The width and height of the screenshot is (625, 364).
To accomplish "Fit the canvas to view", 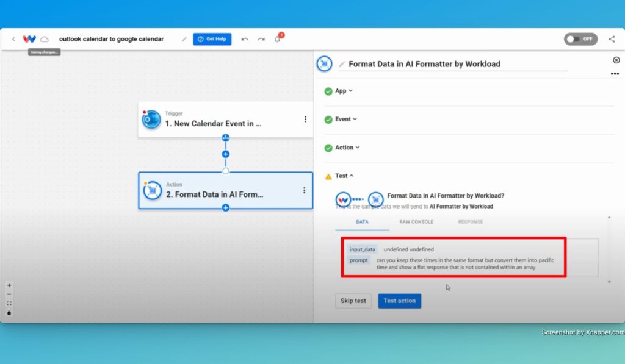I will 9,304.
